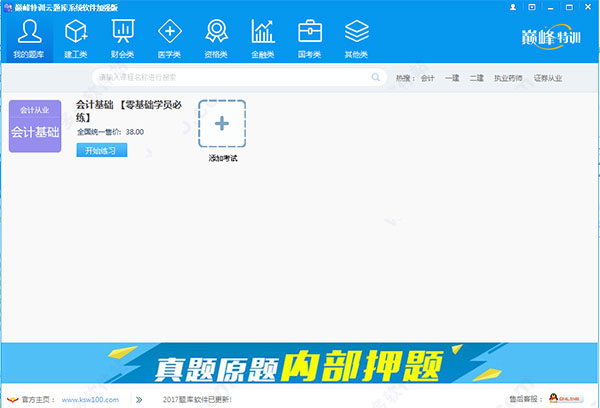Open the 会计基础 purple course thumbnail
The height and width of the screenshot is (408, 600).
point(35,126)
